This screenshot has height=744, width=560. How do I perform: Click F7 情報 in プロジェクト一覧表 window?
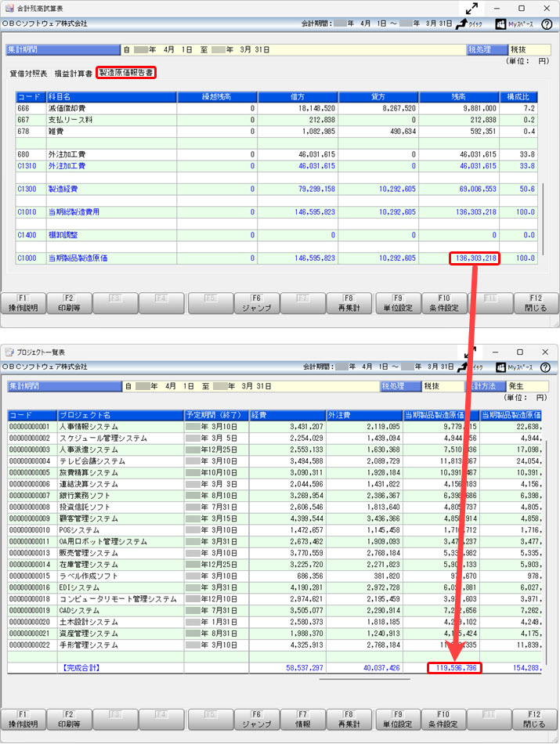click(303, 719)
